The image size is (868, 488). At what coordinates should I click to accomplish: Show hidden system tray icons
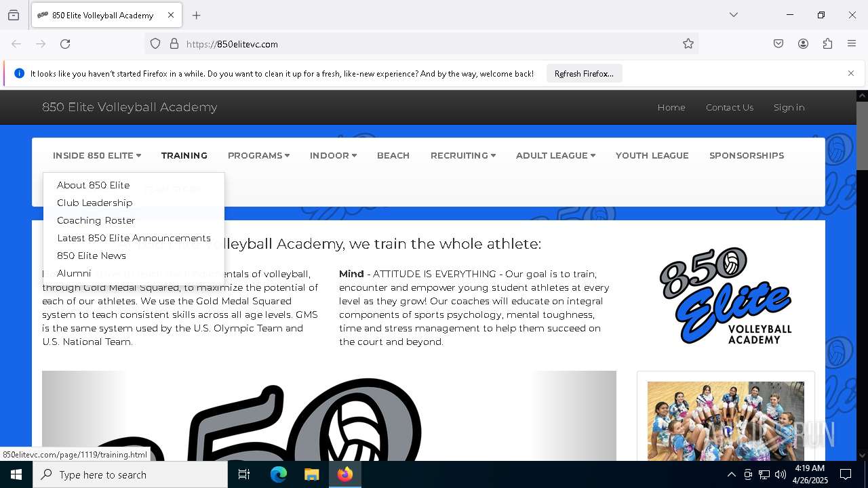(x=731, y=474)
